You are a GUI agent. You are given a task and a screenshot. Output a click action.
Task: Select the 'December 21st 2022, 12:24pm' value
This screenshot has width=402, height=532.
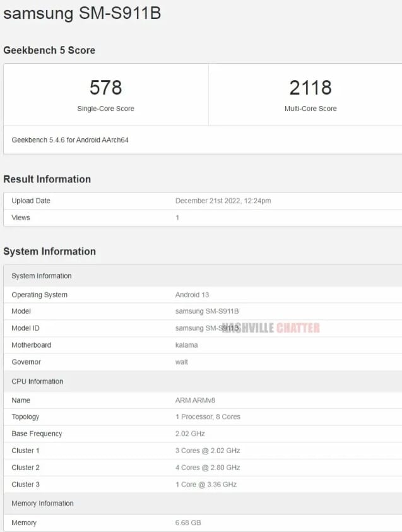[x=223, y=201]
